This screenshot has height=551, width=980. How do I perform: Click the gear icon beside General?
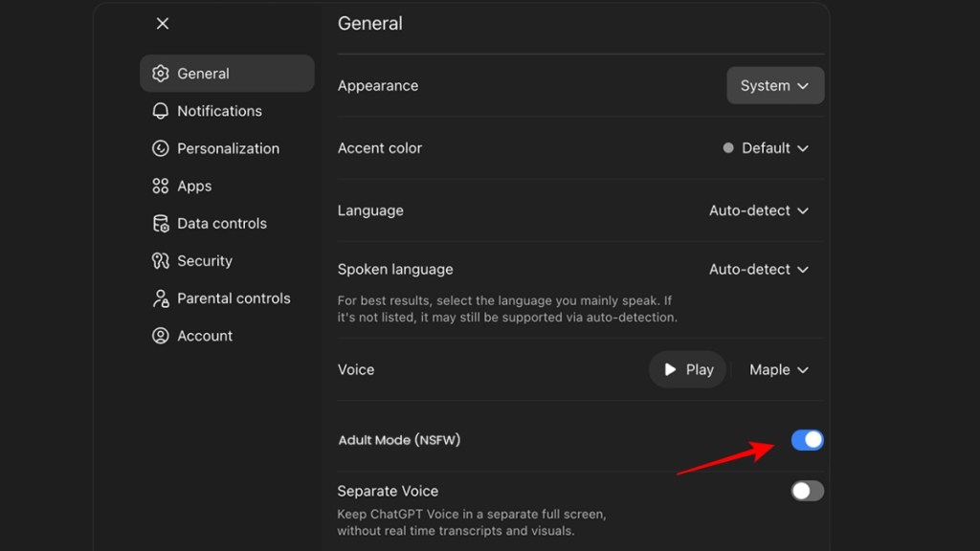click(x=161, y=73)
